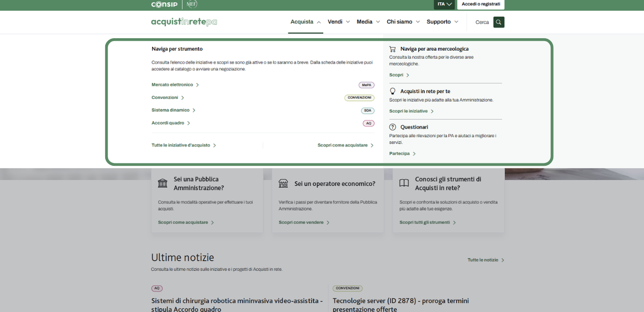Click the Pubblica Amministrazione building icon

point(163,183)
